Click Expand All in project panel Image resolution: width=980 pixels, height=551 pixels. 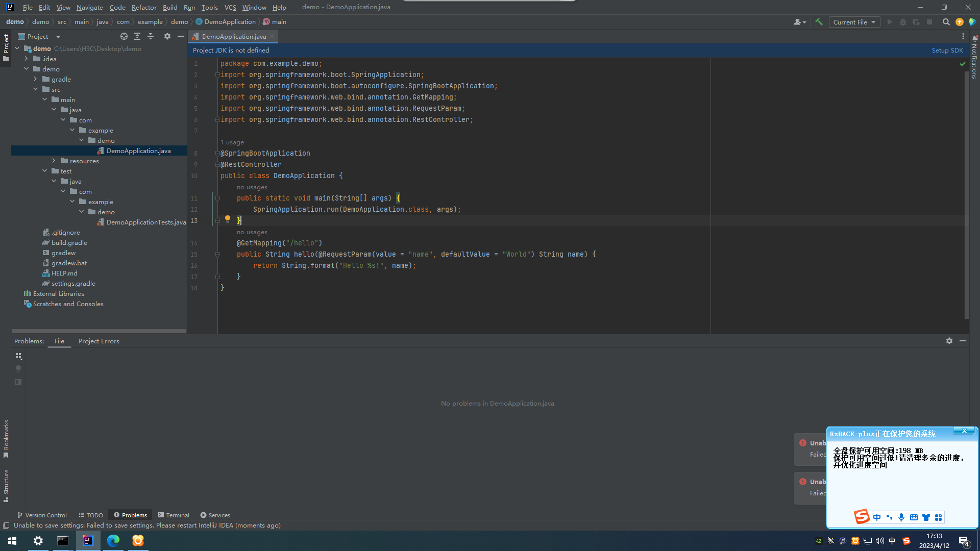coord(137,36)
